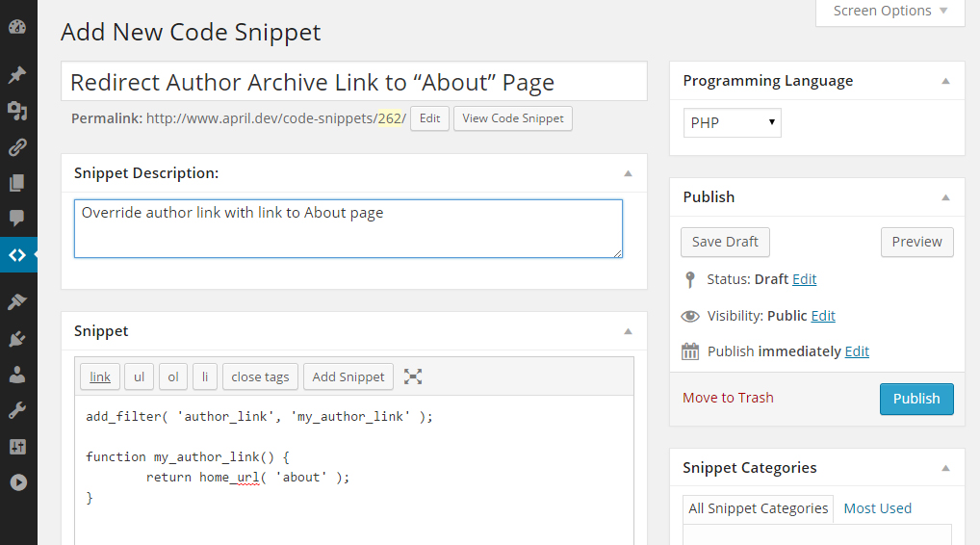Open the Programming Language dropdown showing PHP
This screenshot has width=980, height=545.
pos(732,122)
